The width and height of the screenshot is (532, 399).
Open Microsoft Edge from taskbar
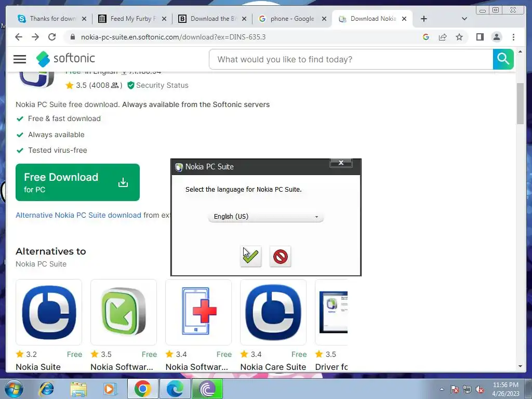tap(175, 389)
